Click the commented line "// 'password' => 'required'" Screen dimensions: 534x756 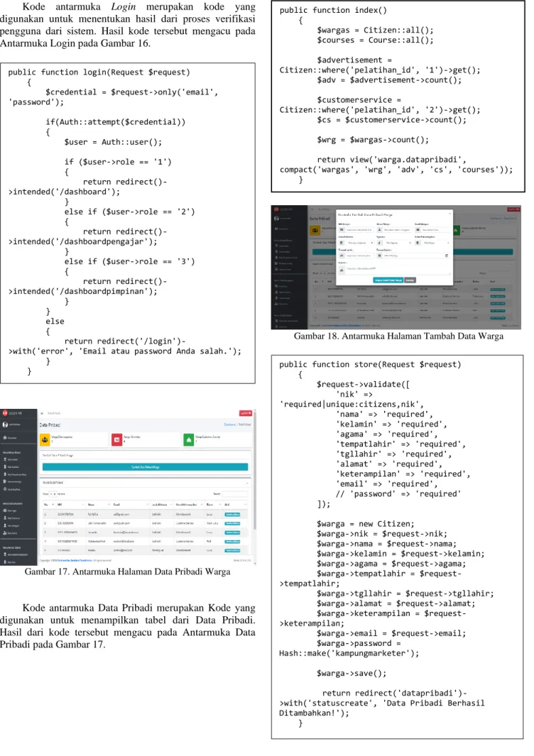point(398,494)
